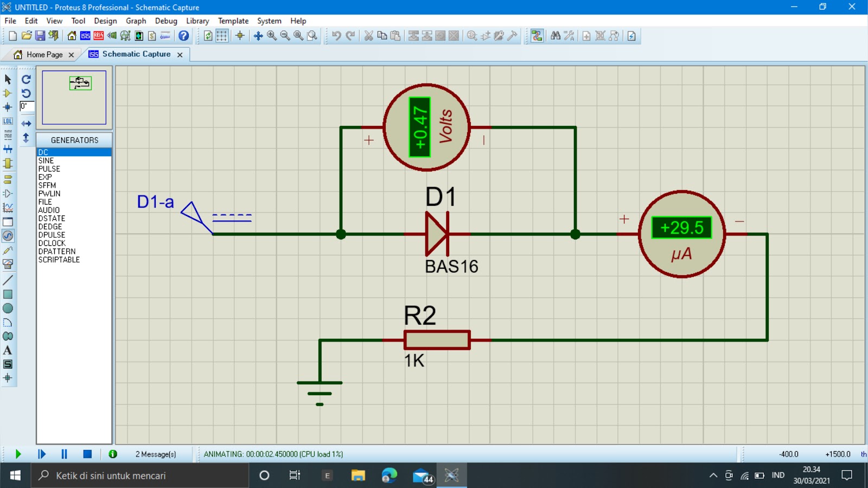
Task: Toggle the grid display icon
Action: coord(222,36)
